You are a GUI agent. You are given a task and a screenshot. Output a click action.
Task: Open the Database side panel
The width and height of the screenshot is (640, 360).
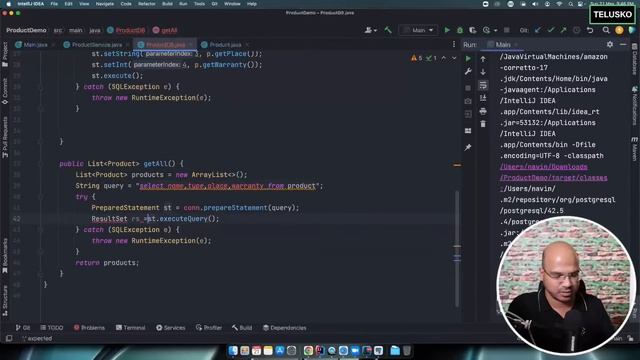tap(635, 60)
